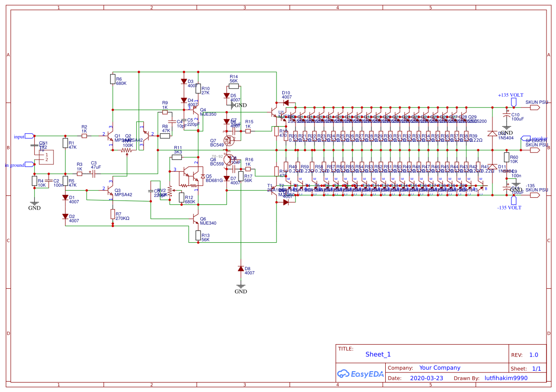Click the REV 1.0 value
The image size is (556, 392).
pyautogui.click(x=533, y=355)
